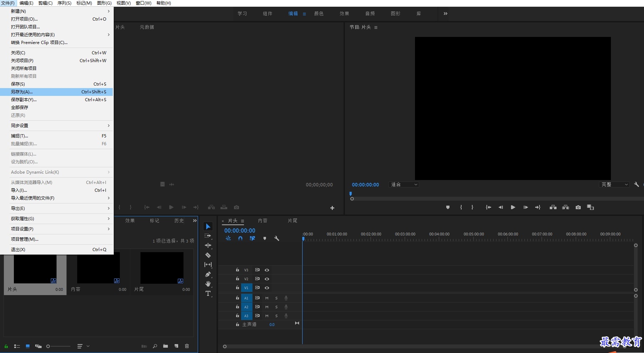Click Go to In in Program monitor
This screenshot has width=644, height=353.
[x=489, y=207]
